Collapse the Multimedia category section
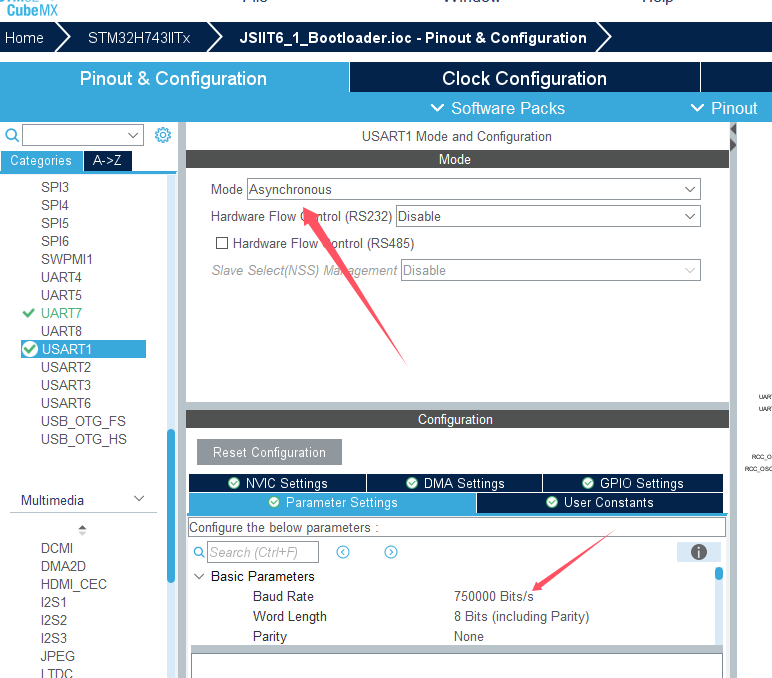The width and height of the screenshot is (772, 678). point(139,499)
